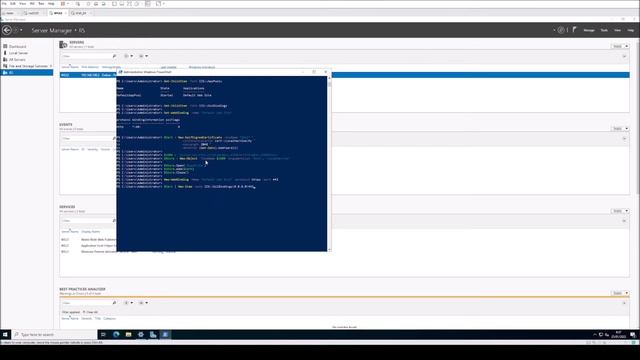Viewport: 640px width, 360px height.
Task: Click Clear All link in Best Practices Analyzer
Action: click(91, 312)
